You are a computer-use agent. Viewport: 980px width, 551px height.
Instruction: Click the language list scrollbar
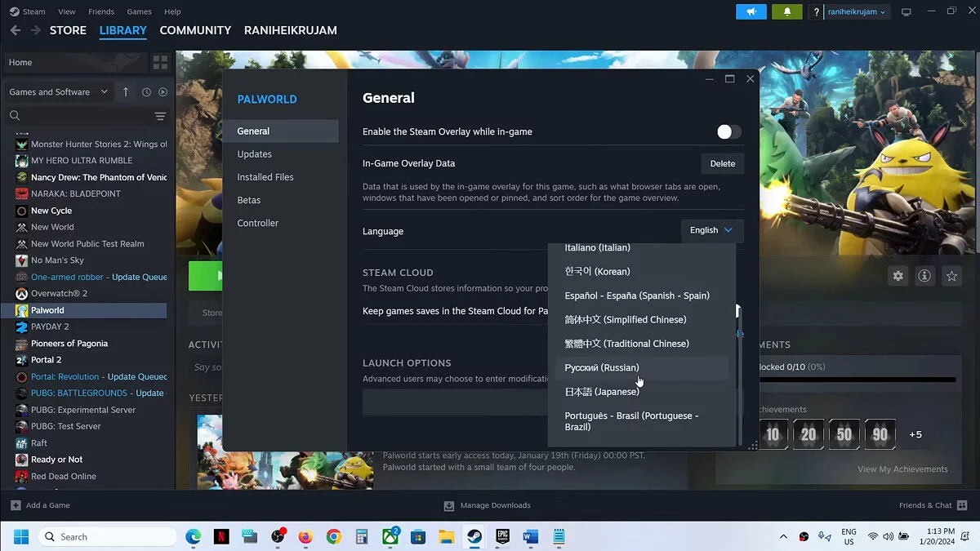pos(740,375)
